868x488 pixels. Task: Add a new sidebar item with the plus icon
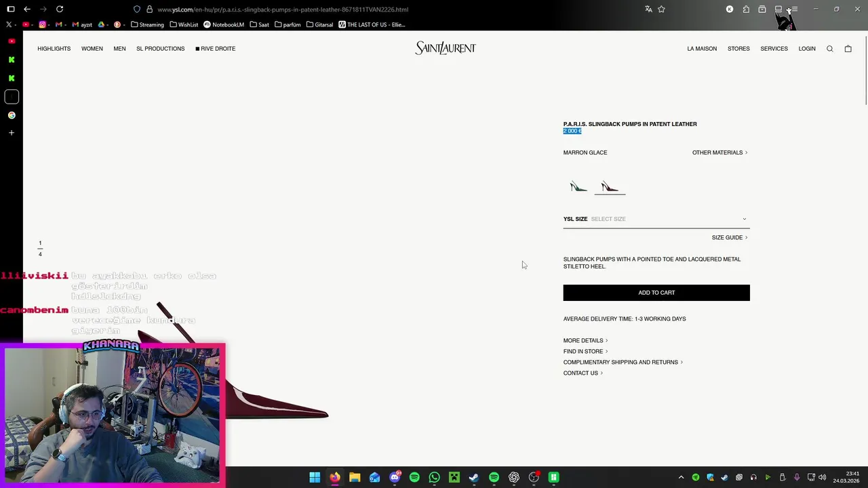click(x=12, y=133)
